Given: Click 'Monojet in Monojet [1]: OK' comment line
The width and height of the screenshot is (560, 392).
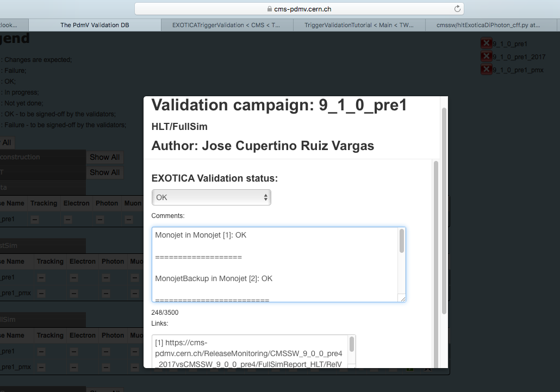Looking at the screenshot, I should [201, 235].
